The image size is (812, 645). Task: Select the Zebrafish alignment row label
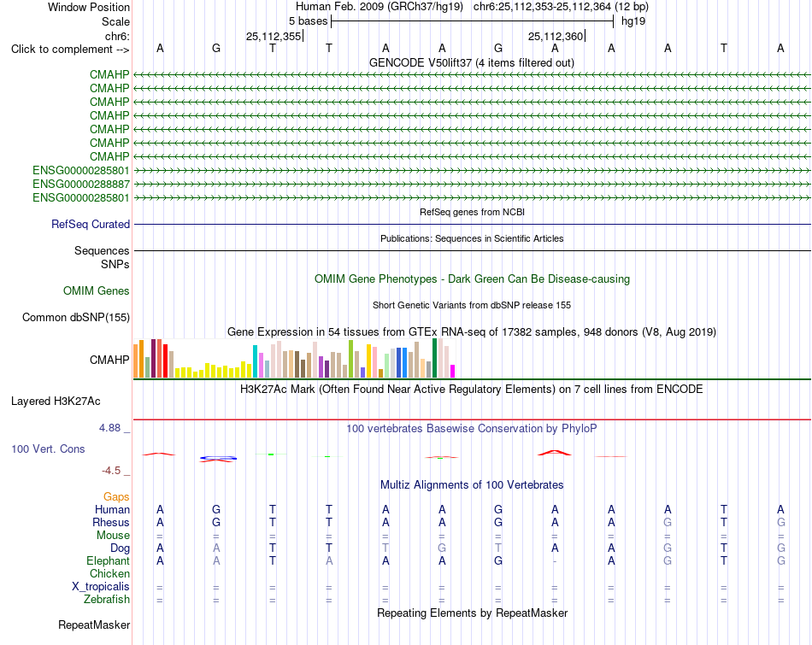point(107,600)
